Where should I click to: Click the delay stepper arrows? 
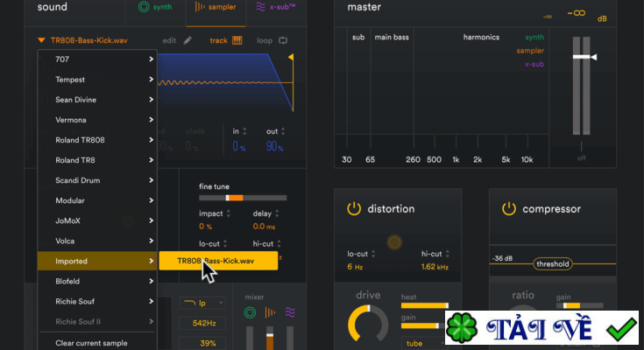pos(277,213)
